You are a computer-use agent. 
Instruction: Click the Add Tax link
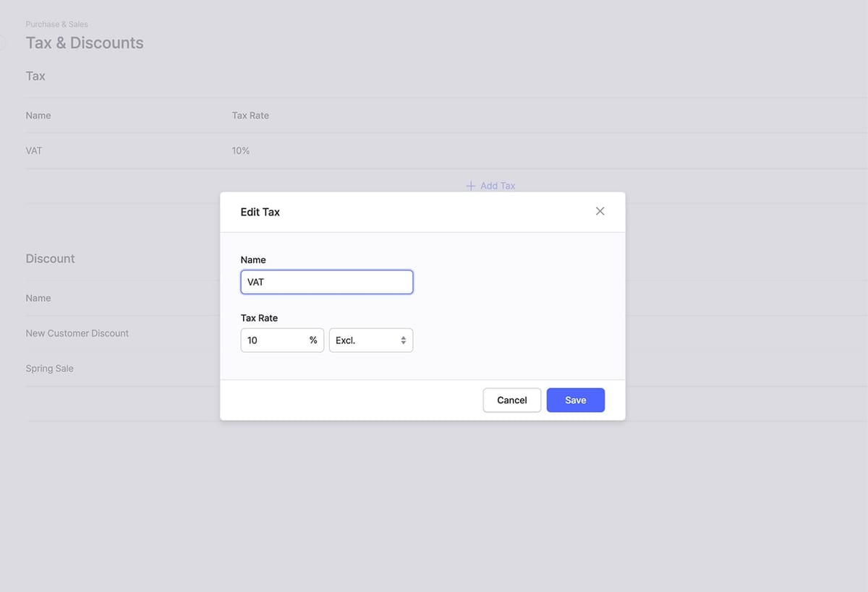497,185
